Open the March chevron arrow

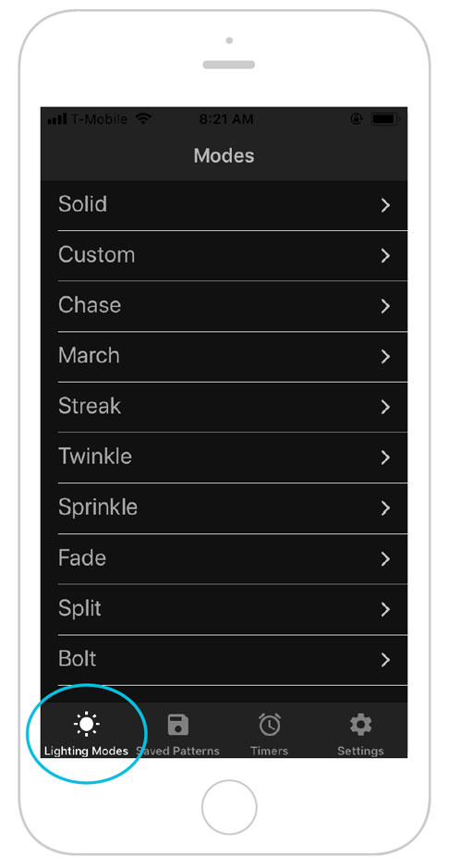(x=385, y=357)
